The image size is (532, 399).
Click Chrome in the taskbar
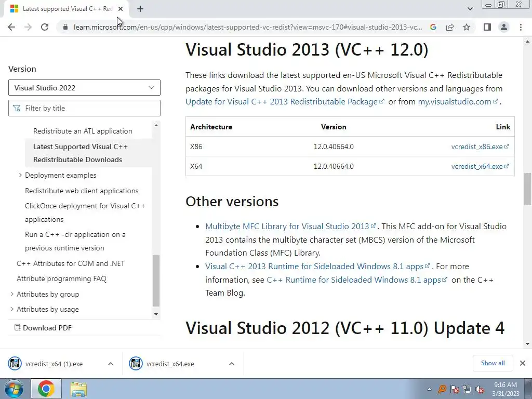point(46,389)
